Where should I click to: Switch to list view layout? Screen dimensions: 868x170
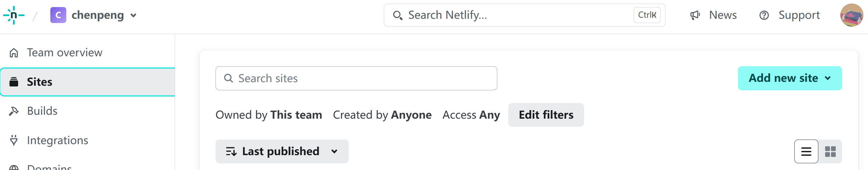point(806,152)
